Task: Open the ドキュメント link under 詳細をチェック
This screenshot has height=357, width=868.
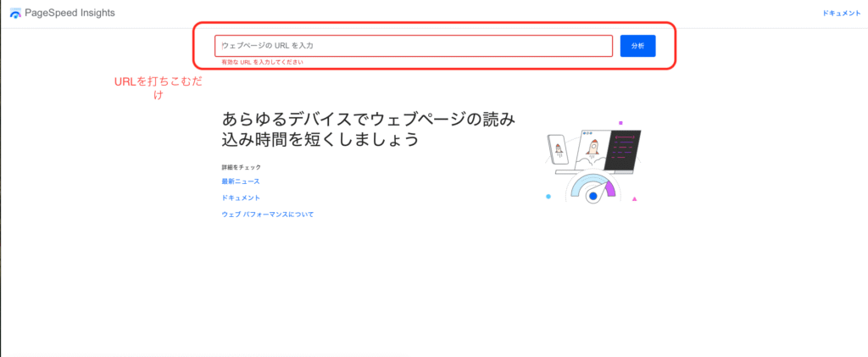Action: pos(241,198)
